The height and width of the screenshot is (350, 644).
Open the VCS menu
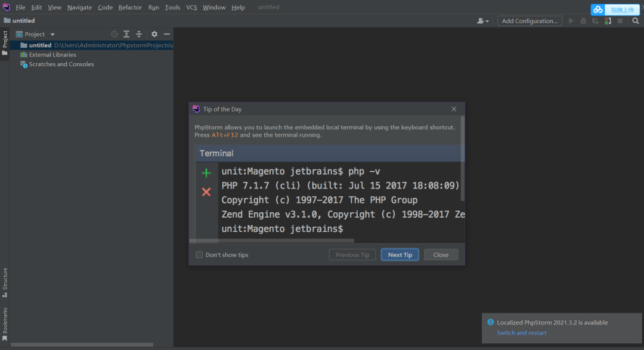coord(191,7)
